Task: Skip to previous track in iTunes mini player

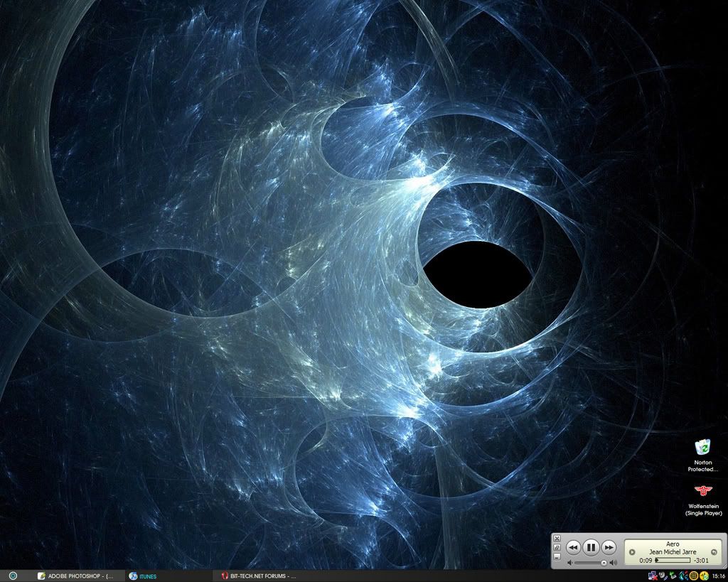Action: 574,548
